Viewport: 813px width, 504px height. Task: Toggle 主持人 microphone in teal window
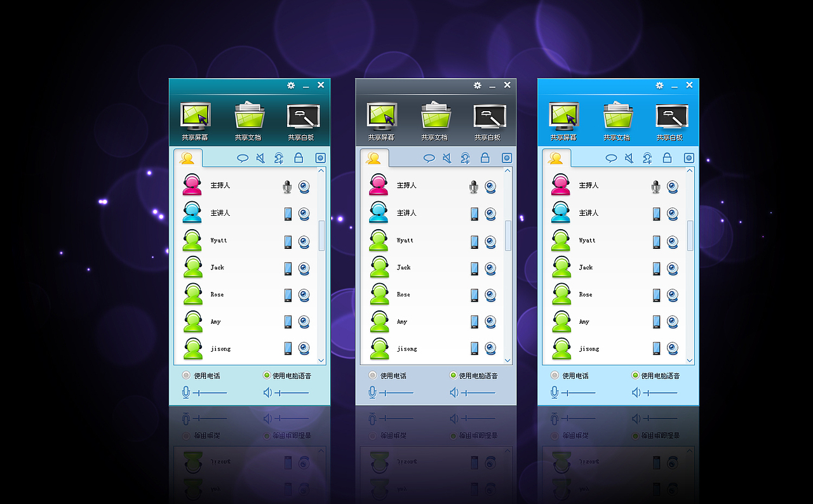click(288, 187)
